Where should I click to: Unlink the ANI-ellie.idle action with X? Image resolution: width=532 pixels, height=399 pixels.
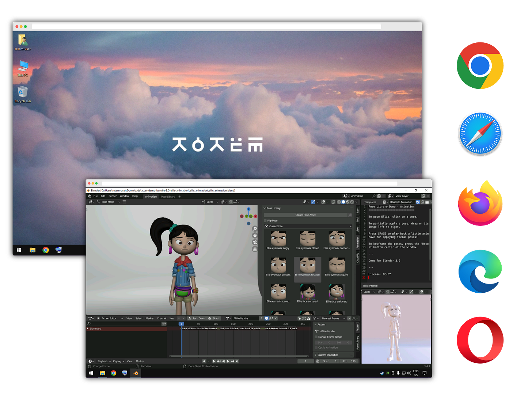coord(276,318)
